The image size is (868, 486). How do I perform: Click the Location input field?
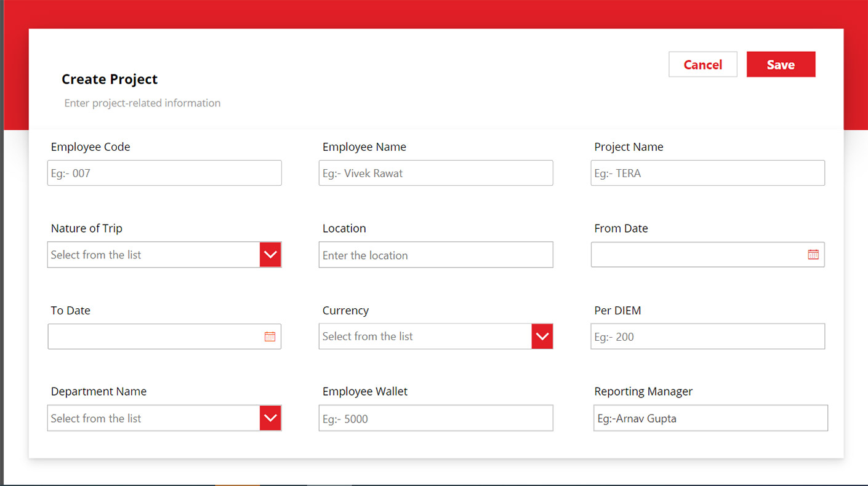pos(436,255)
